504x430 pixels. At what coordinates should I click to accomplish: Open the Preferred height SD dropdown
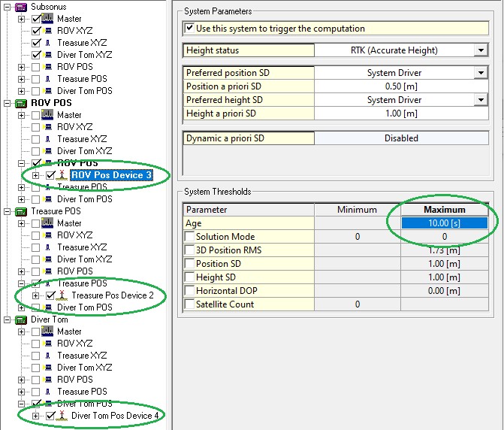coord(481,100)
